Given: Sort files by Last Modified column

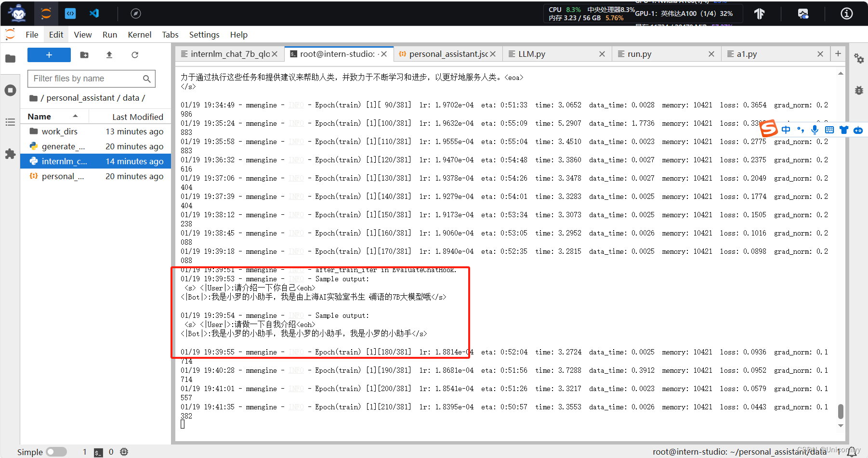Looking at the screenshot, I should 138,117.
